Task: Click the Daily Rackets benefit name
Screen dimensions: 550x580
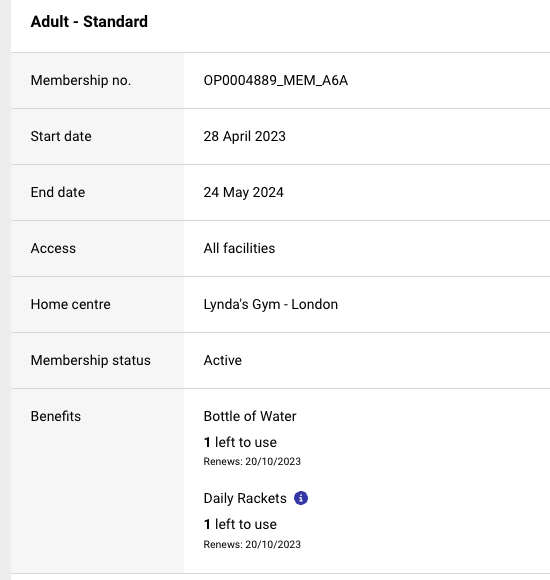Action: point(245,498)
